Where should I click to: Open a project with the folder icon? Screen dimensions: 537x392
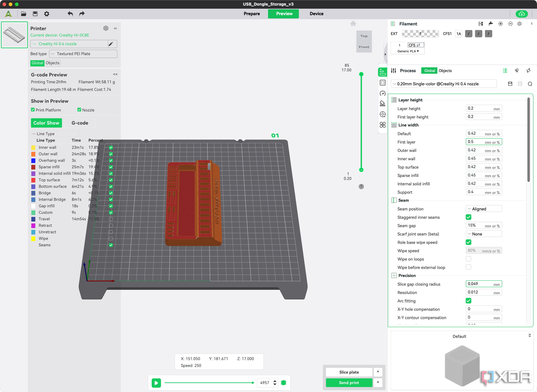[24, 14]
